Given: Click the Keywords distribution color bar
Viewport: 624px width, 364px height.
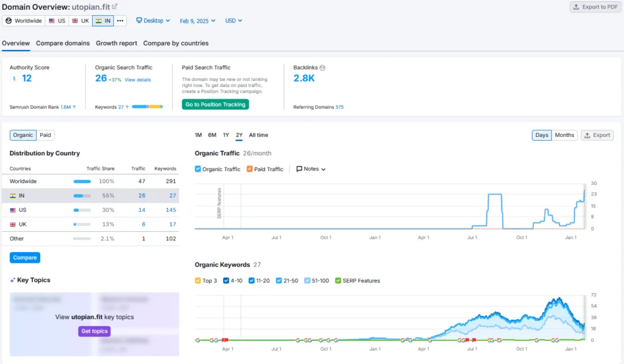Looking at the screenshot, I should click(147, 107).
